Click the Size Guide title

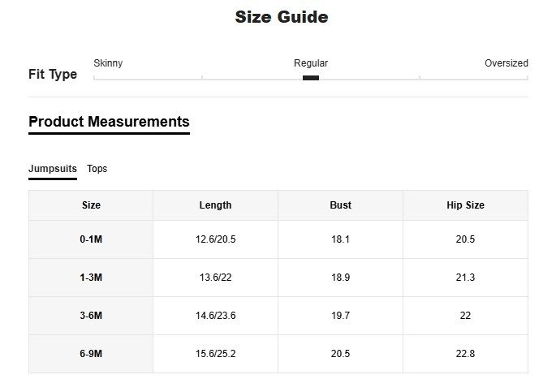(x=282, y=17)
